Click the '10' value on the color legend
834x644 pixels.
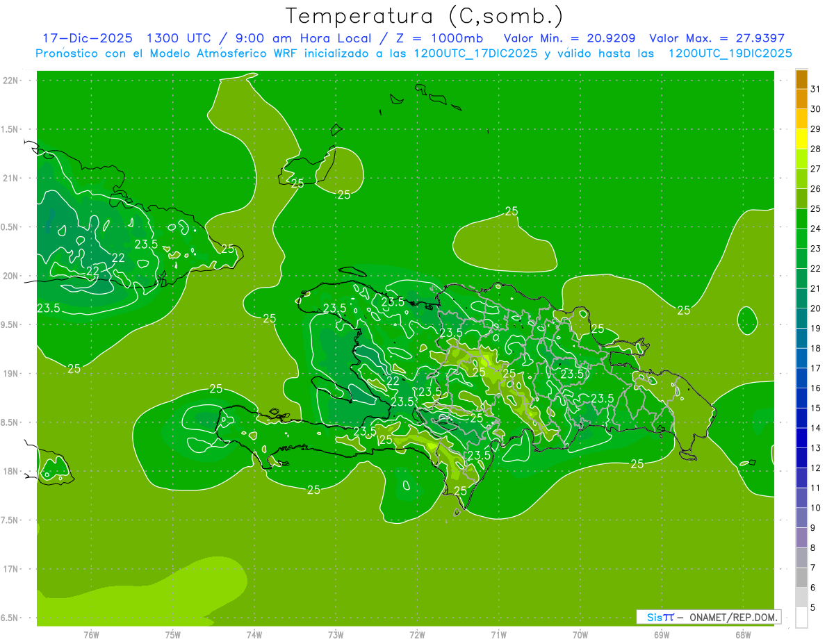[x=816, y=508]
